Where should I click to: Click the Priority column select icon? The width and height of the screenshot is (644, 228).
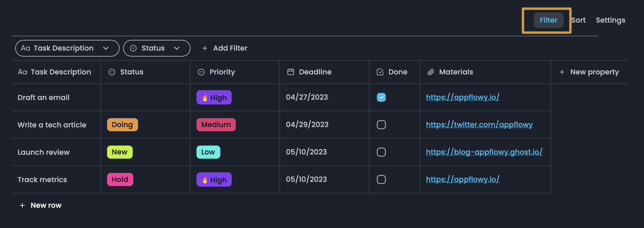pos(201,72)
